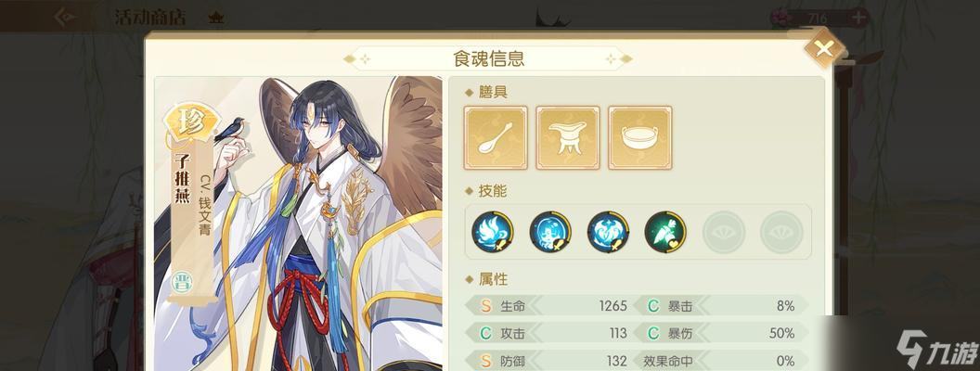This screenshot has width=980, height=371.
Task: Select the goblet vessel utensil slot
Action: coord(568,137)
